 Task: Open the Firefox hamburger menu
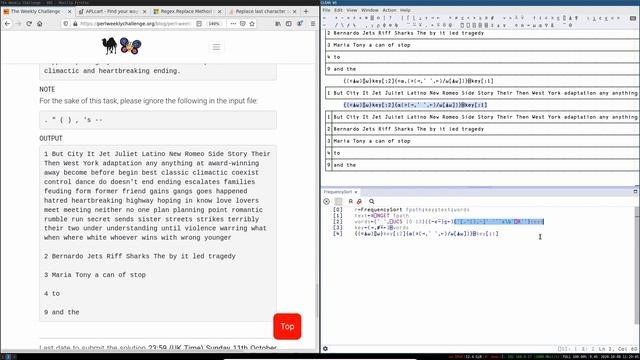click(x=313, y=24)
